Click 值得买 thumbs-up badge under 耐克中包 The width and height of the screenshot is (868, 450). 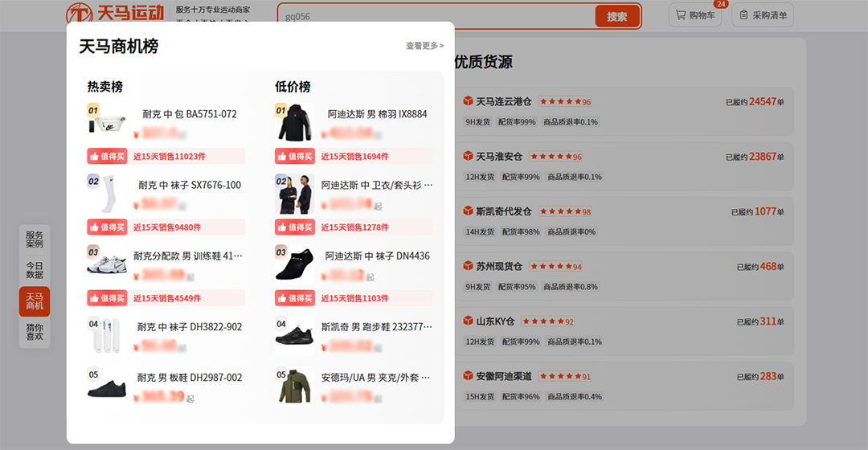[x=106, y=157]
